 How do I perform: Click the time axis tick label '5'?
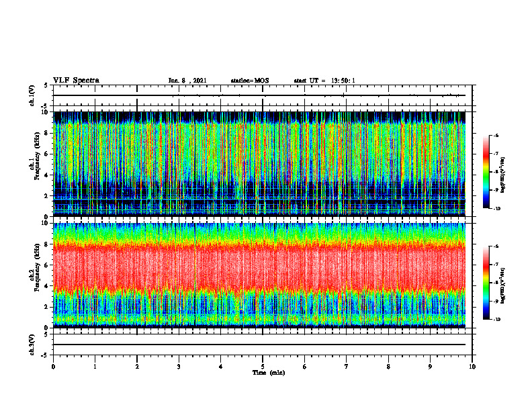(263, 367)
